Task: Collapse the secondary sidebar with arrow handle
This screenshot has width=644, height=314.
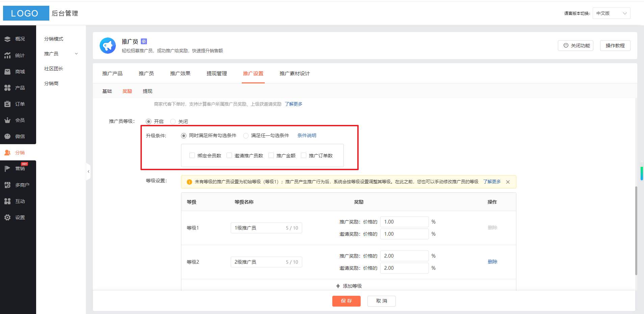Action: click(88, 172)
